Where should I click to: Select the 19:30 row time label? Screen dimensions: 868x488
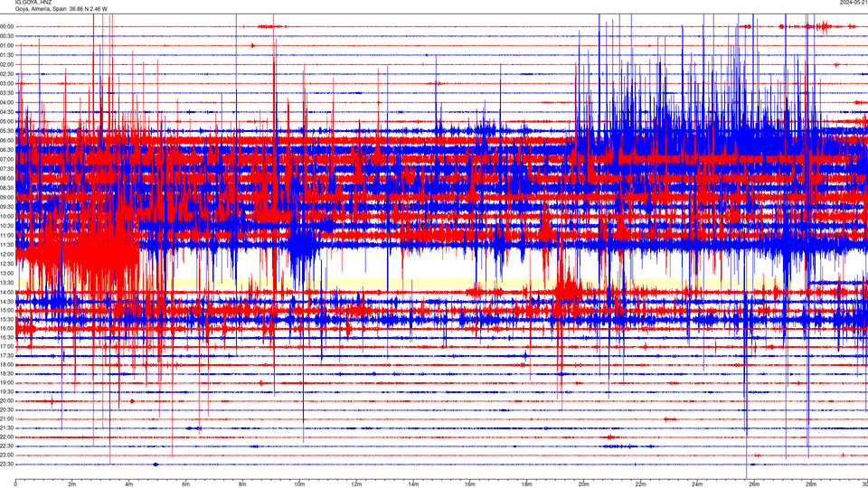pos(7,391)
